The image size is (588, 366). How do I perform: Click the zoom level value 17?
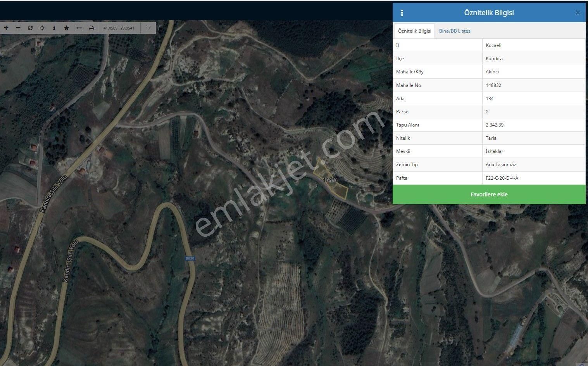pyautogui.click(x=148, y=28)
